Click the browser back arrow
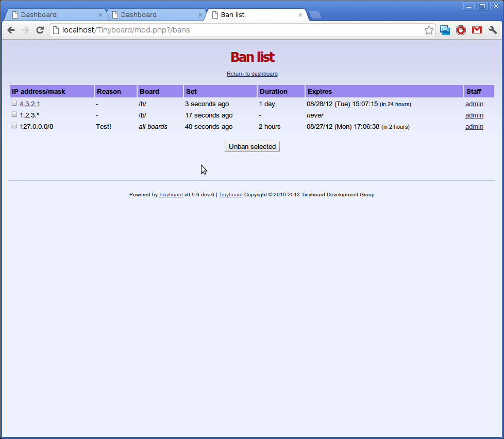 11,30
